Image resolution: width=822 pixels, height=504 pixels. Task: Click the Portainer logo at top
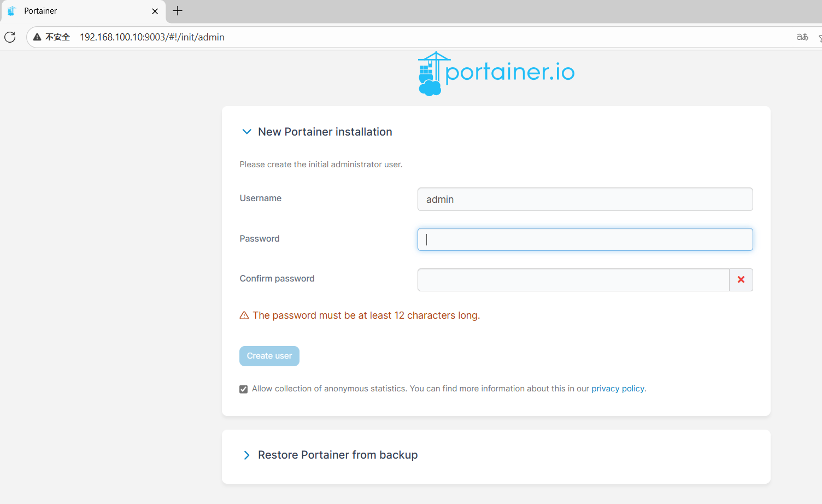pos(496,74)
